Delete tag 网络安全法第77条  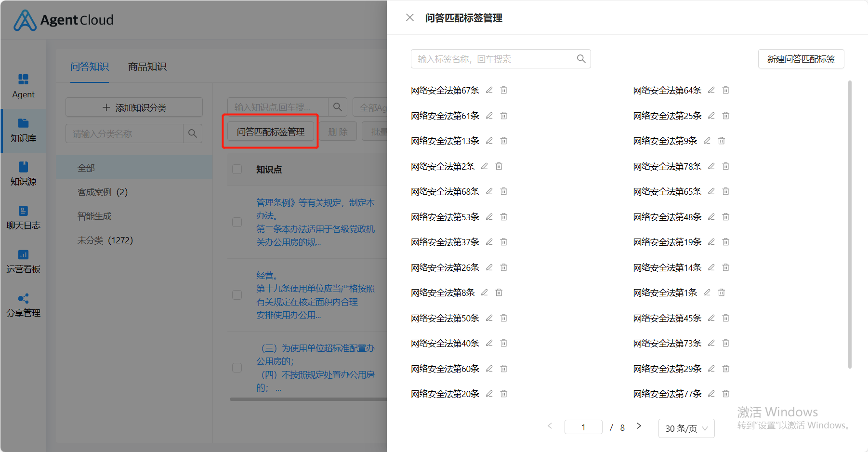pyautogui.click(x=726, y=394)
